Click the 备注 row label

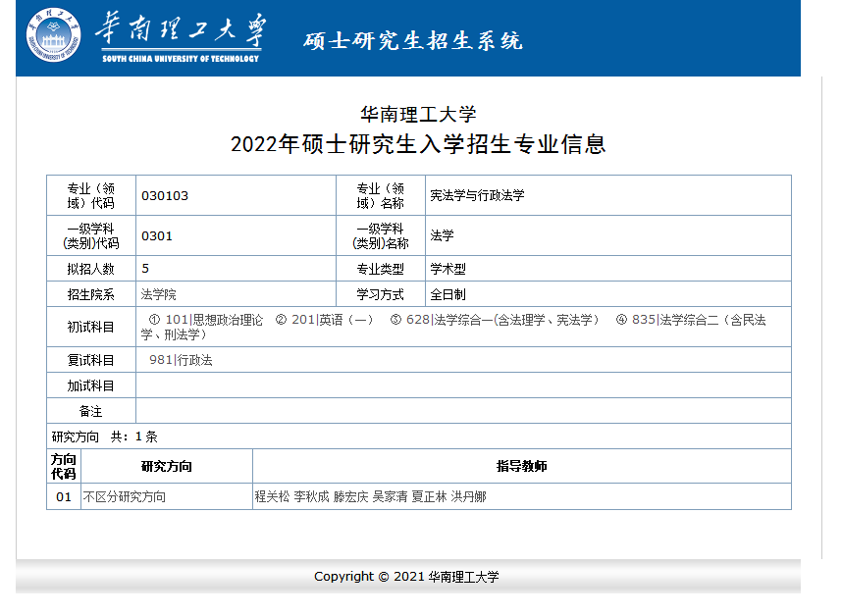pos(90,412)
